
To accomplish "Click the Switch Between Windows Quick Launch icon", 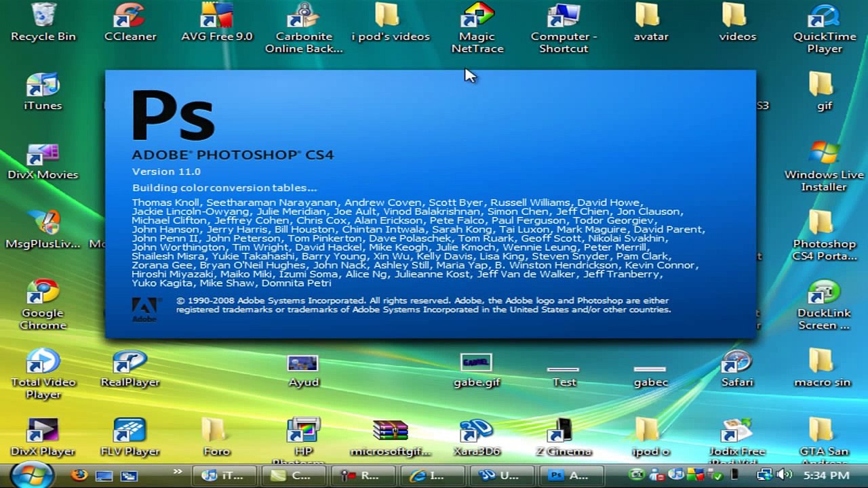I will point(129,475).
